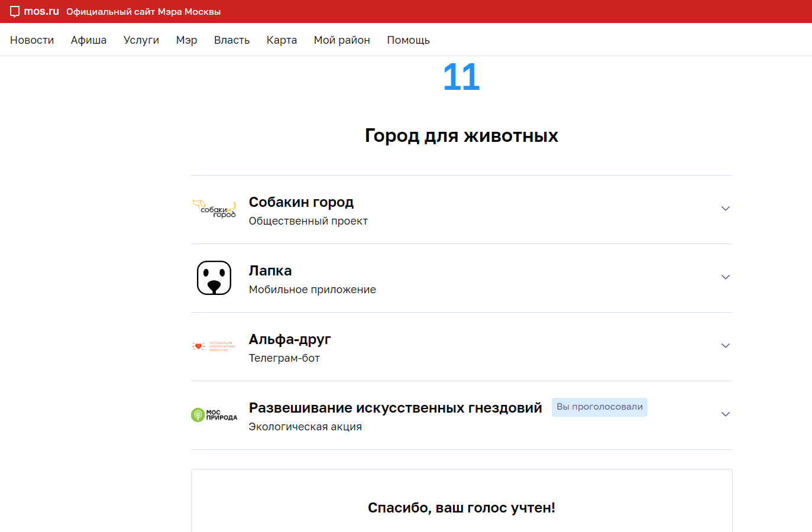Image resolution: width=812 pixels, height=532 pixels.
Task: Click the Общественный проект subtitle
Action: click(308, 221)
